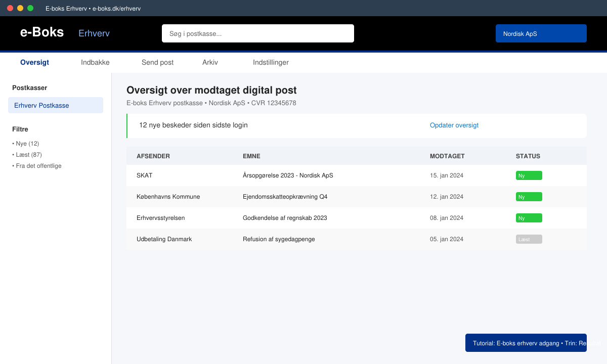This screenshot has height=364, width=607.
Task: Select sender Udbetaling Danmark
Action: (x=164, y=239)
